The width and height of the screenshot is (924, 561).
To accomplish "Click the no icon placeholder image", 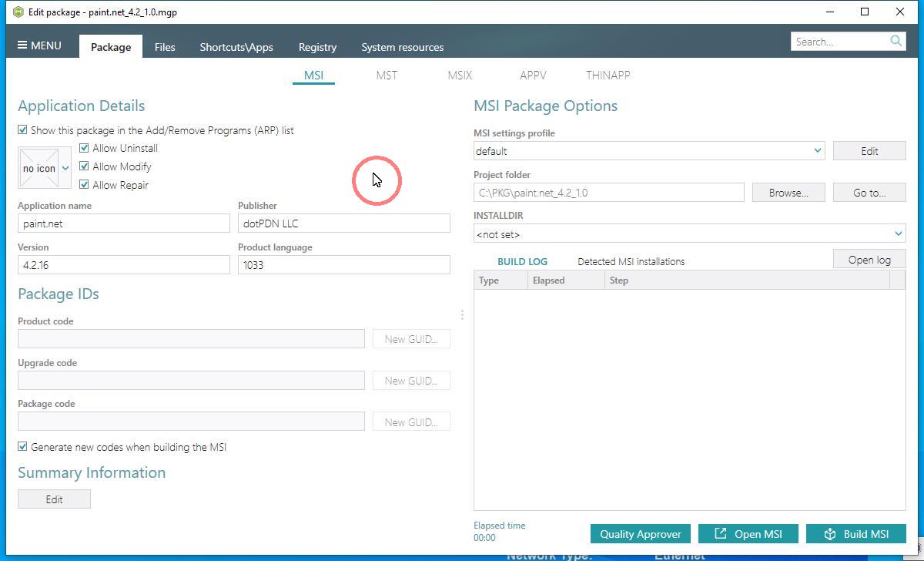I will pyautogui.click(x=38, y=168).
